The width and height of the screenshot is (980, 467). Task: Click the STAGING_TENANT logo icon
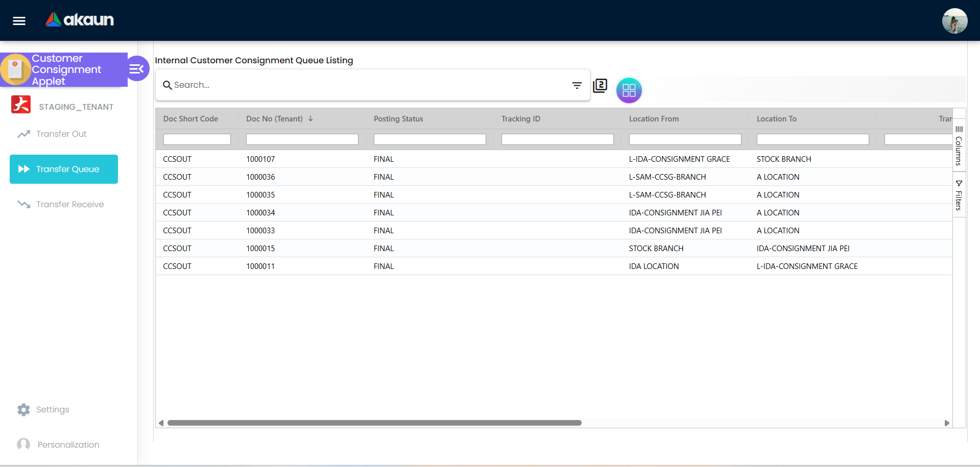(21, 105)
